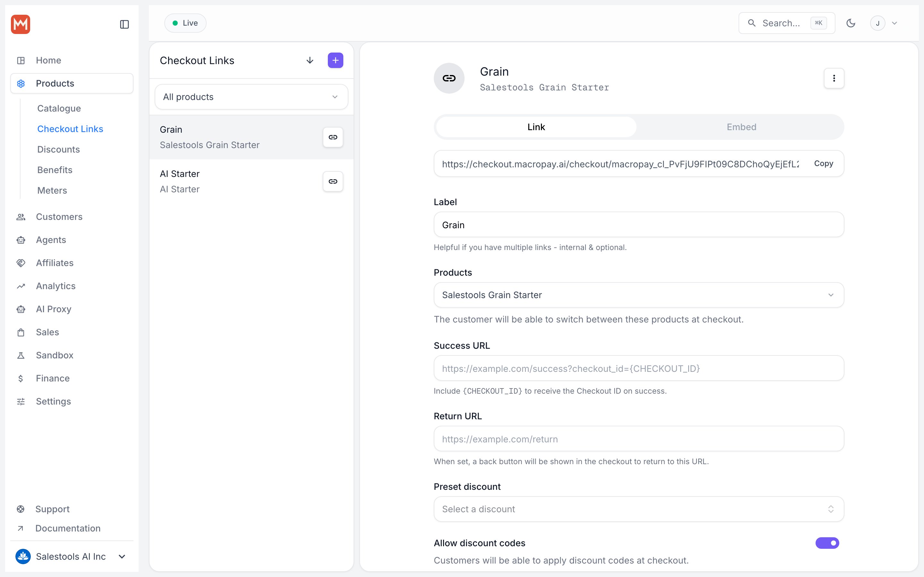Open the Select a discount dropdown

(x=638, y=509)
